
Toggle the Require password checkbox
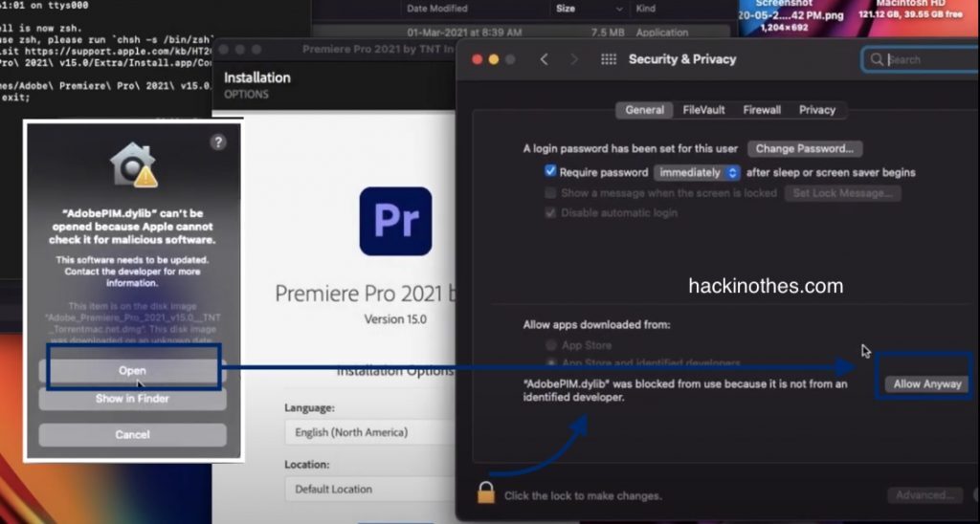pos(550,171)
